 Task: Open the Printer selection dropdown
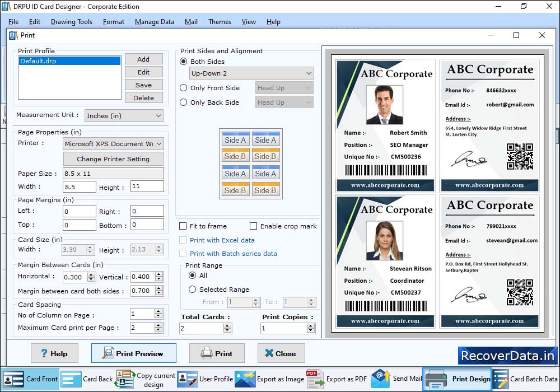click(x=113, y=143)
